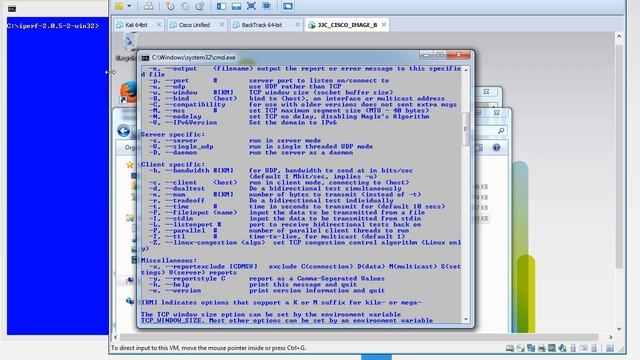Click the Recycle Bin desktop icon
This screenshot has height=360, width=640.
[129, 43]
